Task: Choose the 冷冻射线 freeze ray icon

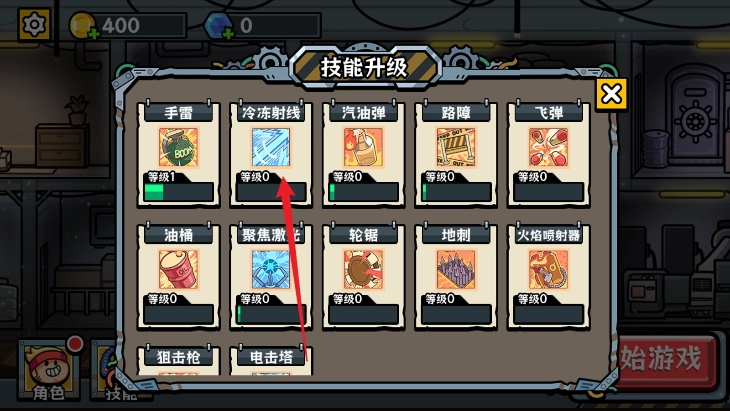Action: pos(271,148)
